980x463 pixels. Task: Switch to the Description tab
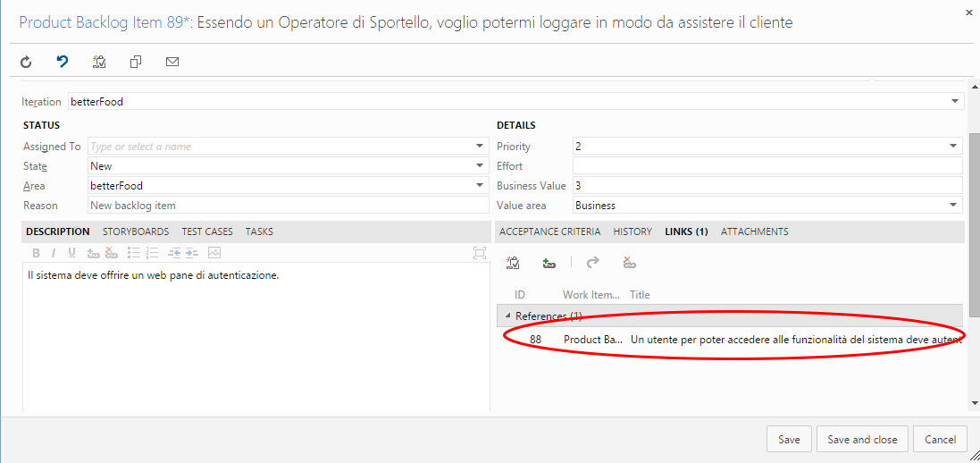[57, 231]
